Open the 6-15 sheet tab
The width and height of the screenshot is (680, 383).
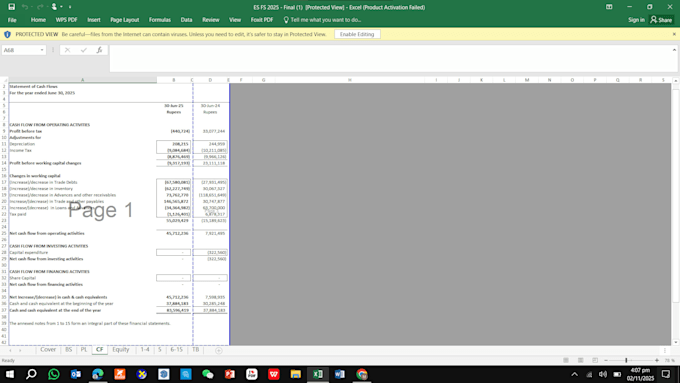(177, 350)
